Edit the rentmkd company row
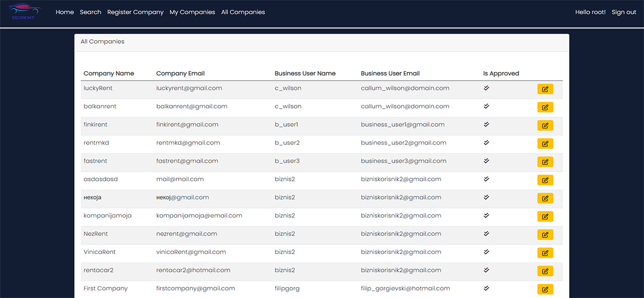The image size is (644, 298). tap(545, 144)
